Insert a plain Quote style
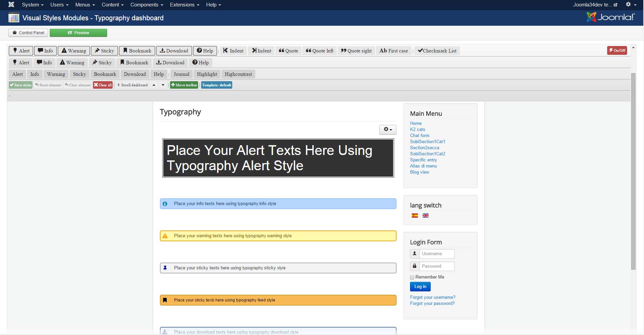Screen dimensions: 644x335 point(288,51)
